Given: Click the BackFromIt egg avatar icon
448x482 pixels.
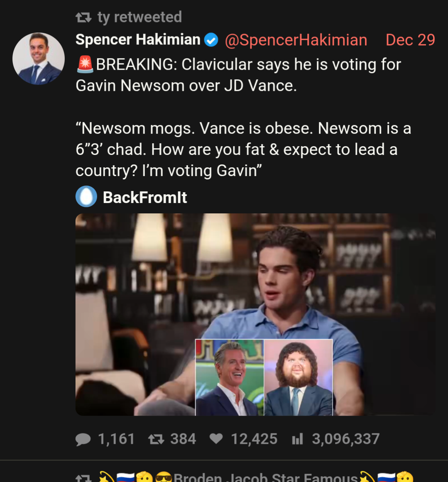Looking at the screenshot, I should pos(86,197).
